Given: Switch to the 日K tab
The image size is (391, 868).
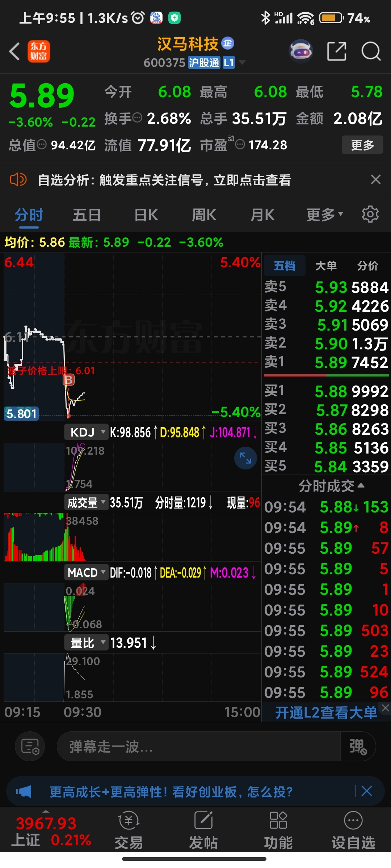Looking at the screenshot, I should 146,214.
